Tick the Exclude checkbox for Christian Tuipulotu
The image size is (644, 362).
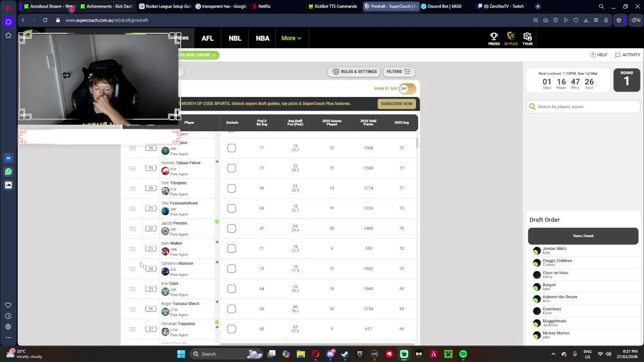point(231,329)
